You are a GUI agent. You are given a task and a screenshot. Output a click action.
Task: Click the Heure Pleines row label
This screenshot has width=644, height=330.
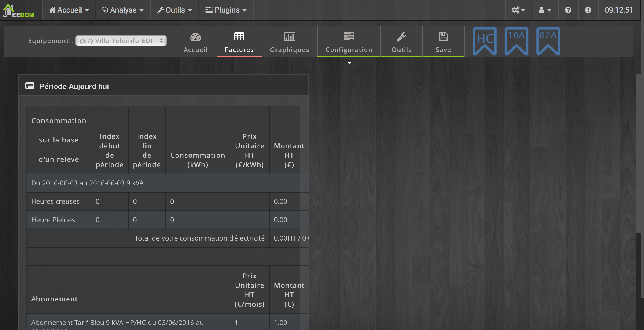[53, 220]
